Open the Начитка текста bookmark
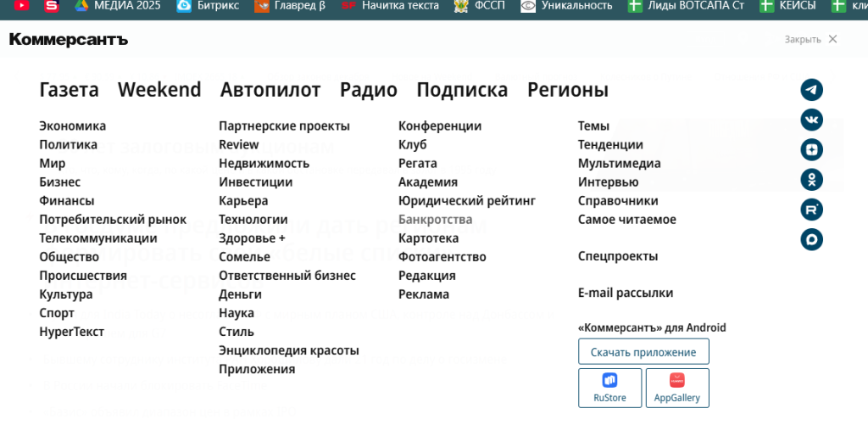 coord(390,6)
